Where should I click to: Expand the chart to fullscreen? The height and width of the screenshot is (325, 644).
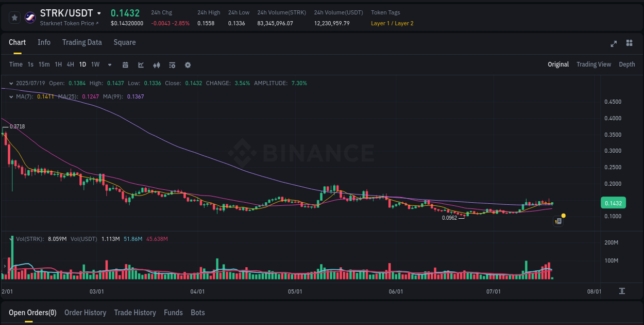pos(613,44)
